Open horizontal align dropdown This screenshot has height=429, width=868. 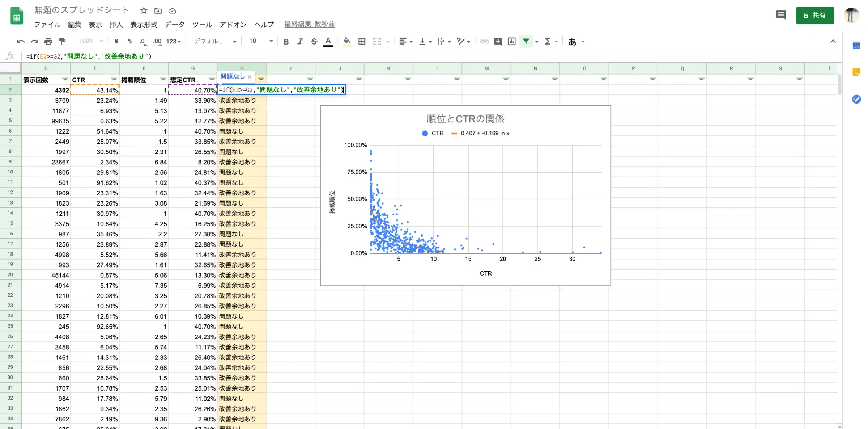coord(405,41)
